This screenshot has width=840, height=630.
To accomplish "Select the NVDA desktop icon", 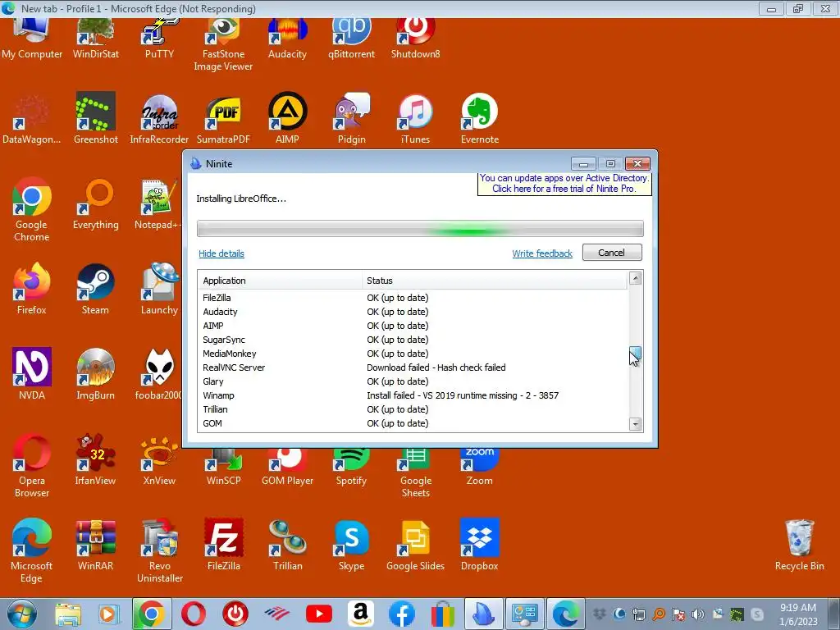I will tap(32, 374).
